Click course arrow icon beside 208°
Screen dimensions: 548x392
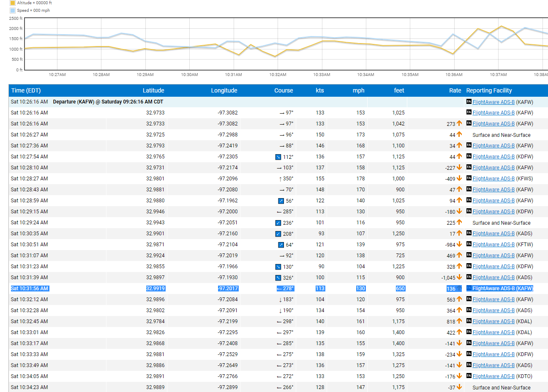(x=278, y=234)
